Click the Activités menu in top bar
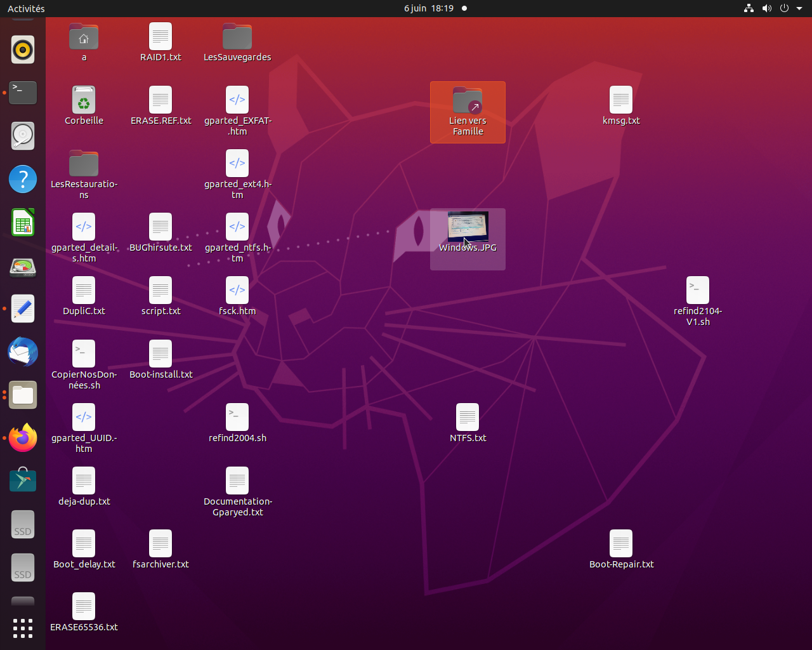This screenshot has height=650, width=812. pos(26,8)
